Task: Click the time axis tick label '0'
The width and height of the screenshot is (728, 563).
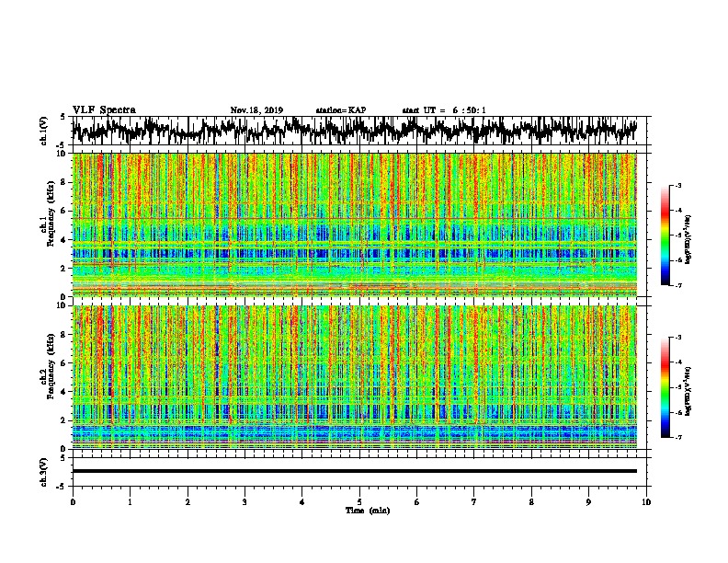Action: (x=73, y=502)
